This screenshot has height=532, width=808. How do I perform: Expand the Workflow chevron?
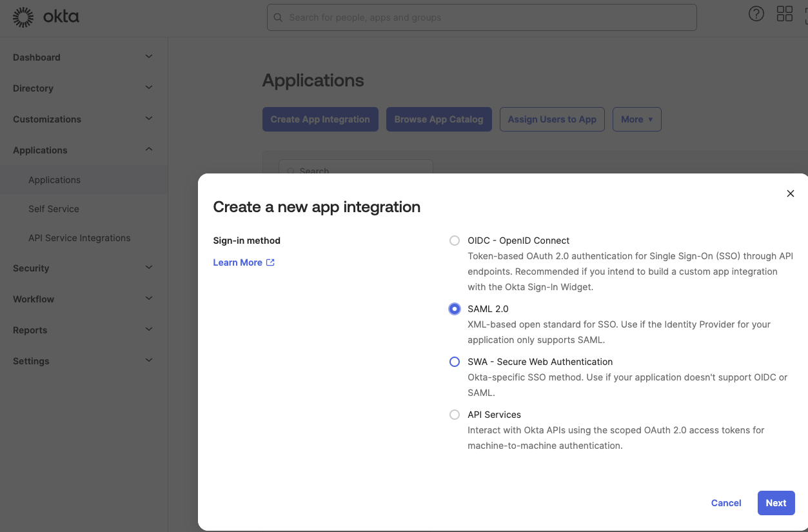click(x=149, y=299)
